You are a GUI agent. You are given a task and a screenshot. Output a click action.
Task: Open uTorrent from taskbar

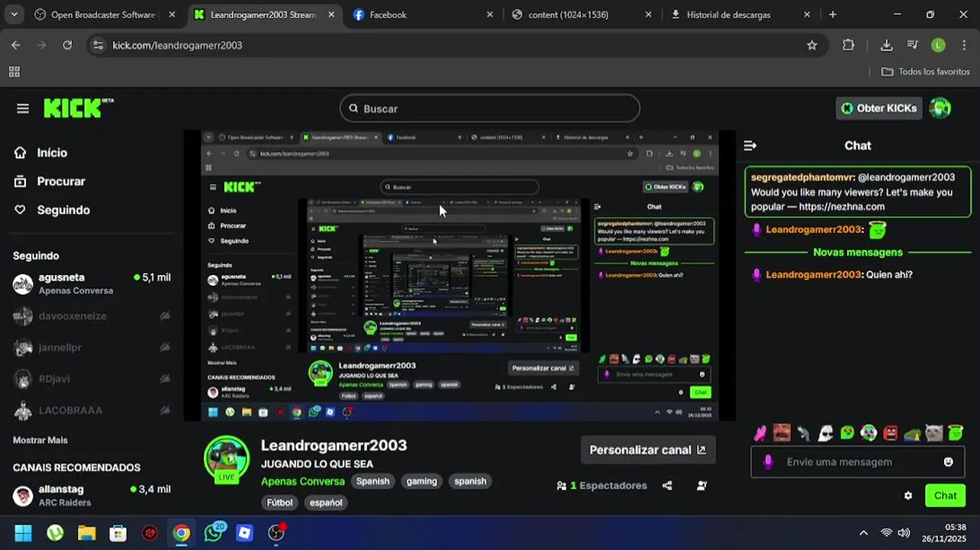[55, 533]
